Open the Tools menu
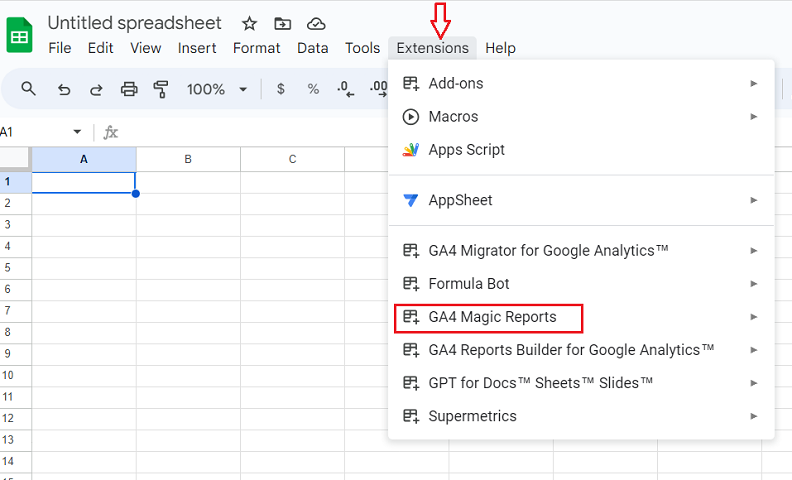 (x=362, y=48)
